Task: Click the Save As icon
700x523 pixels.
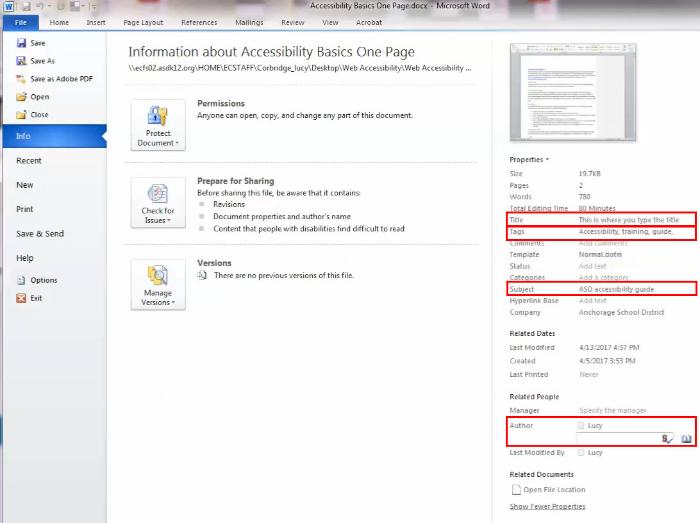Action: (x=21, y=61)
